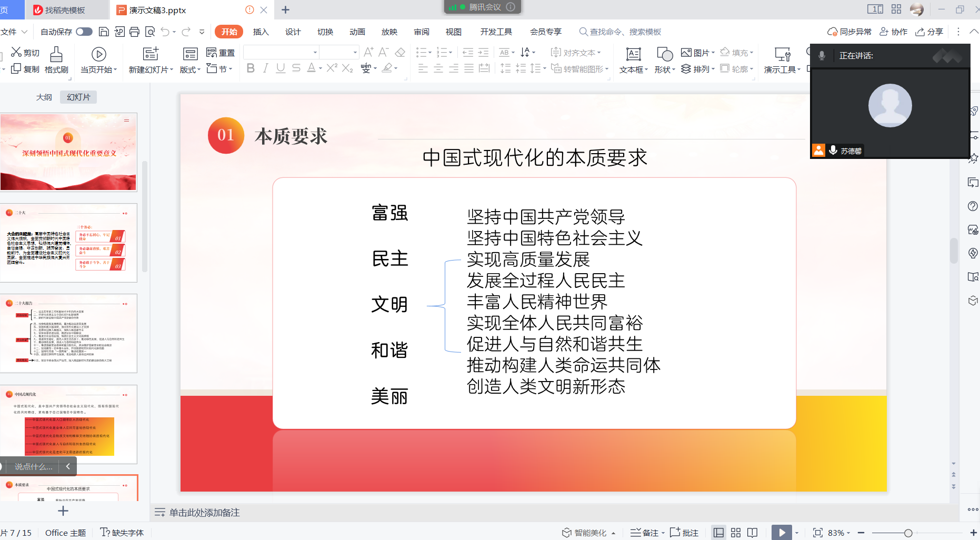Switch to slide sorter view

736,533
